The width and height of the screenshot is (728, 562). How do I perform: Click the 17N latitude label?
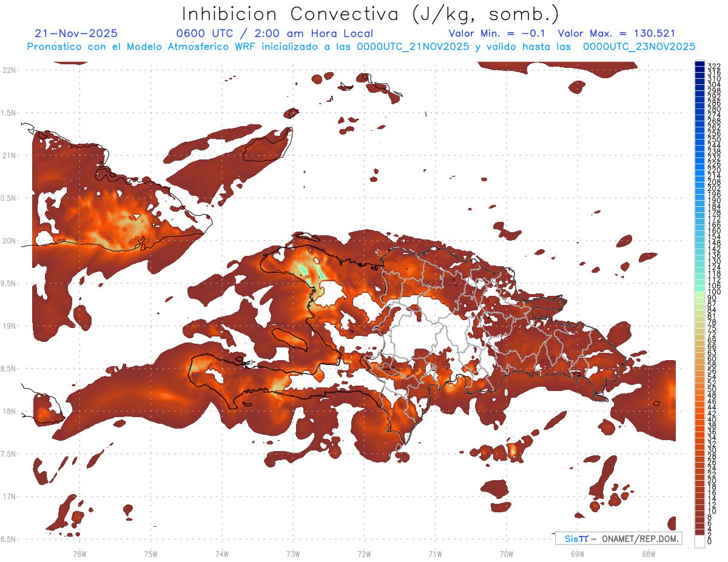[x=9, y=497]
